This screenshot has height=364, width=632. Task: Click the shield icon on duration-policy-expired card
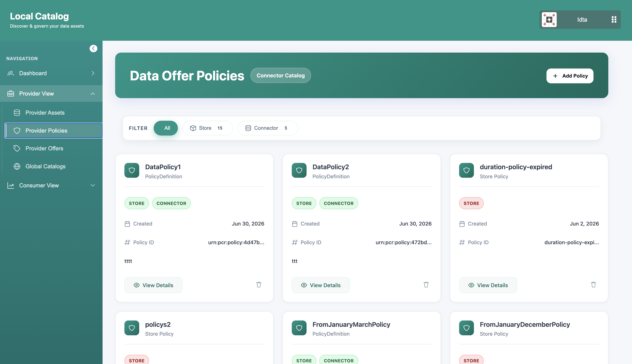[x=466, y=171]
